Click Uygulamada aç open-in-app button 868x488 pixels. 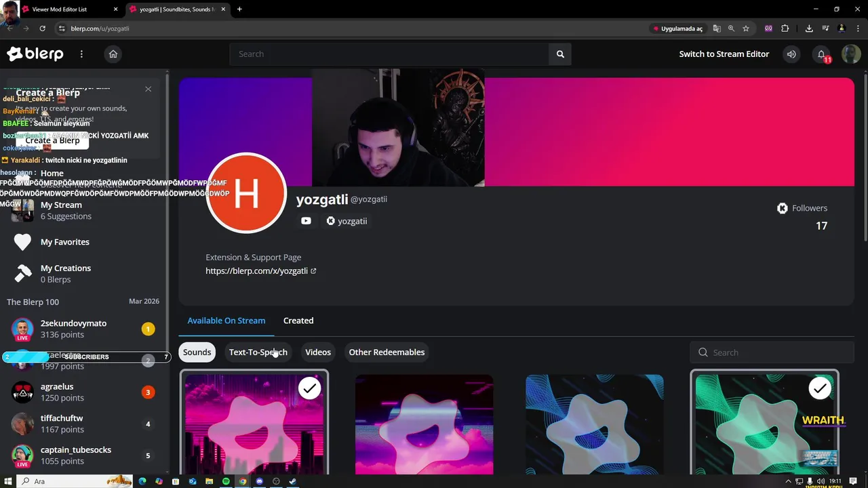click(x=677, y=28)
